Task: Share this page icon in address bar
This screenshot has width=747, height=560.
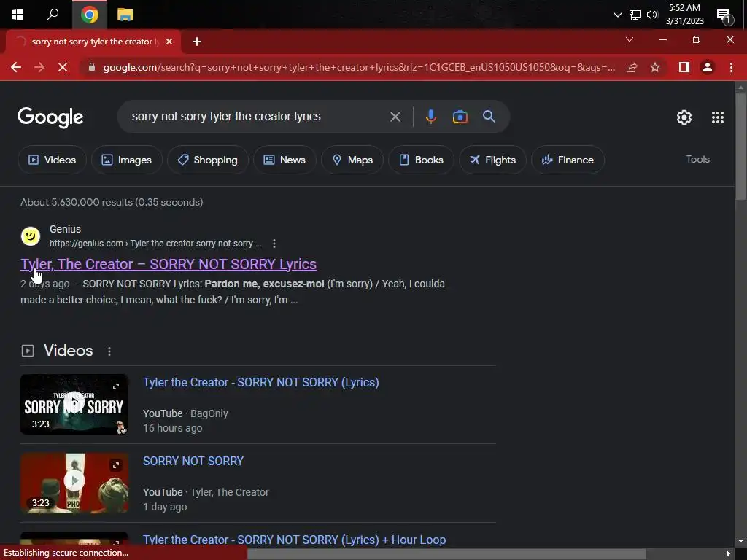Action: (x=632, y=67)
